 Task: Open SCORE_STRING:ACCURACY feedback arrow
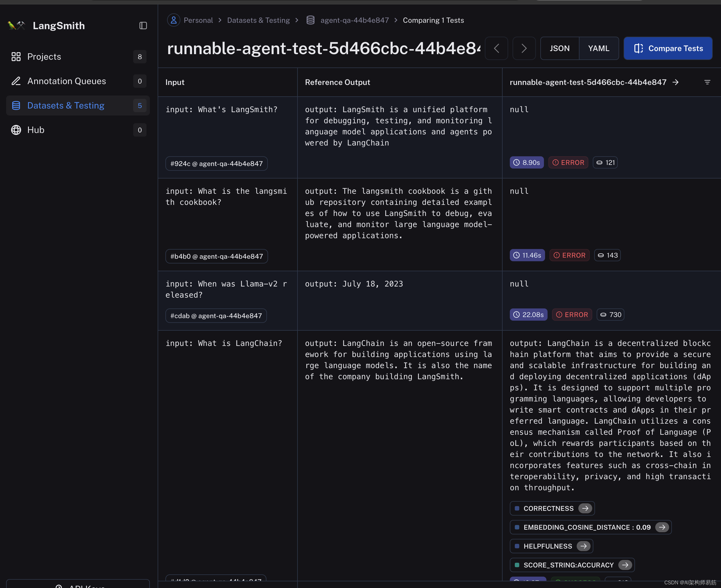(x=625, y=565)
